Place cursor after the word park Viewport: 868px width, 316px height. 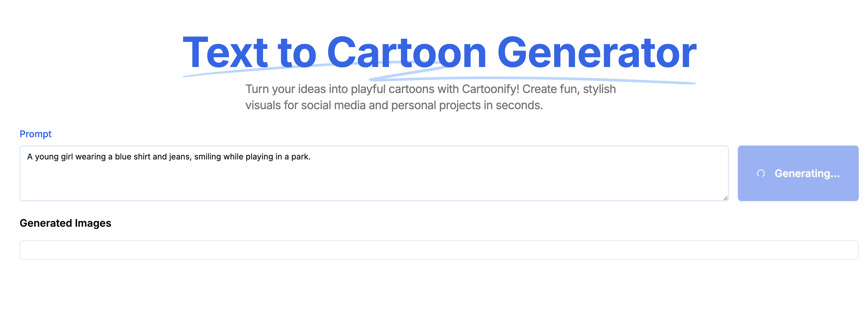(312, 157)
